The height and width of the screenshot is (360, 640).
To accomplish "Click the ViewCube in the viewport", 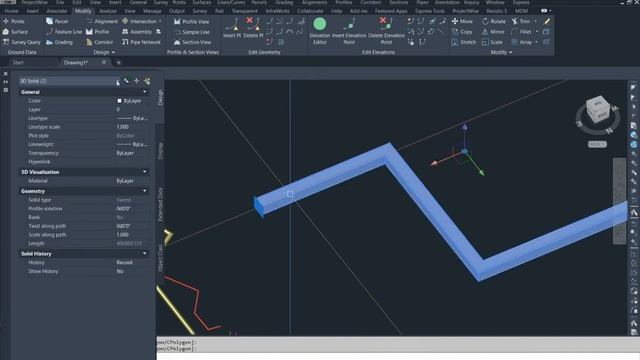I will (598, 109).
